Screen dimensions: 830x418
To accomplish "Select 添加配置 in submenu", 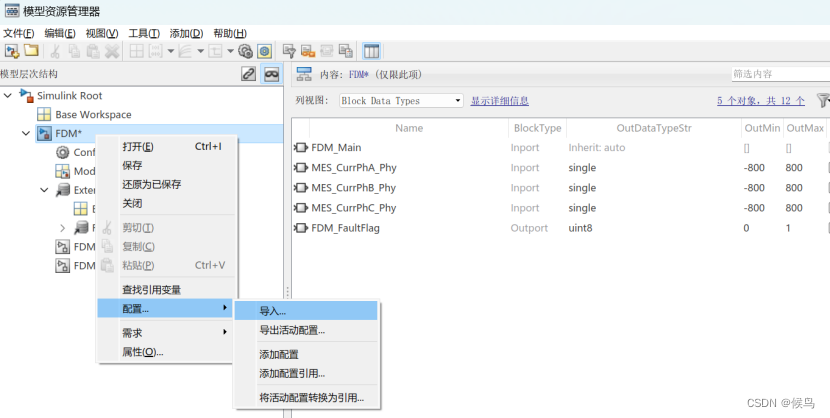I will 306,355.
